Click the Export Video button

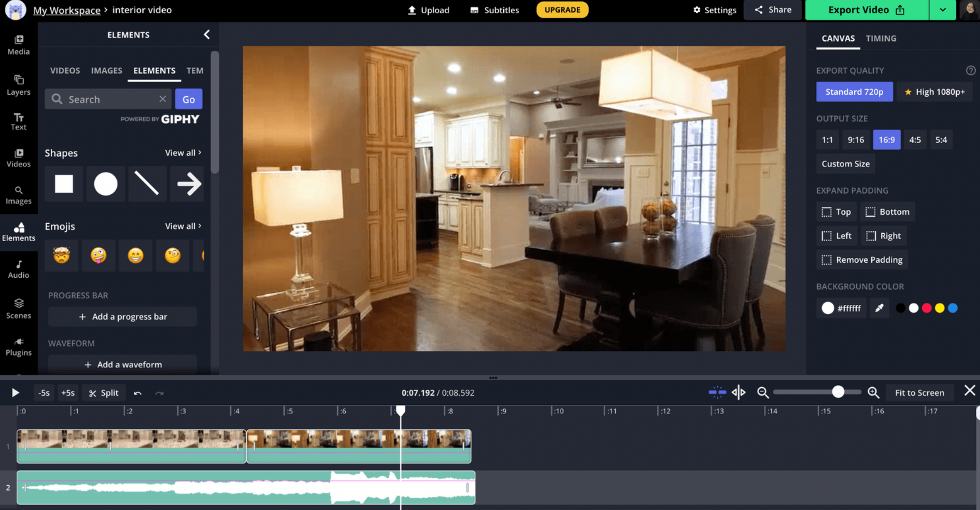(x=867, y=10)
